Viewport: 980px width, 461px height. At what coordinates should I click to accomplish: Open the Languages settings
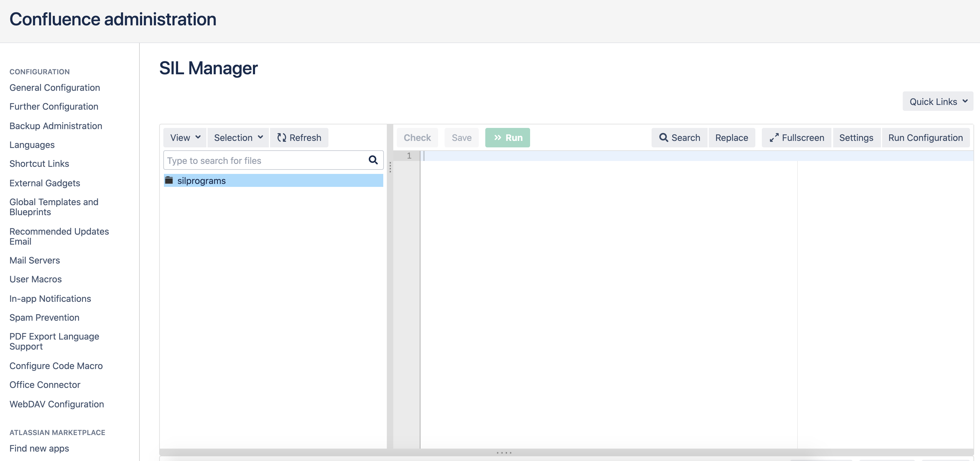point(32,145)
